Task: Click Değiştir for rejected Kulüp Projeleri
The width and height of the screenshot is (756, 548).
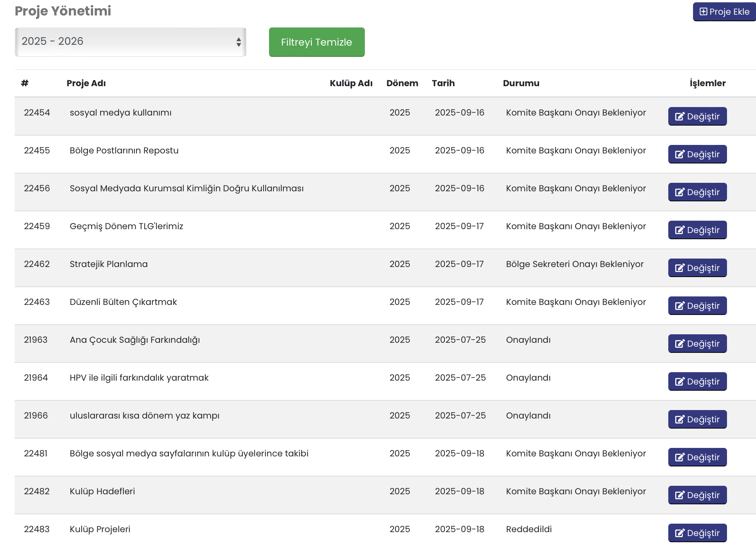Action: coord(697,533)
